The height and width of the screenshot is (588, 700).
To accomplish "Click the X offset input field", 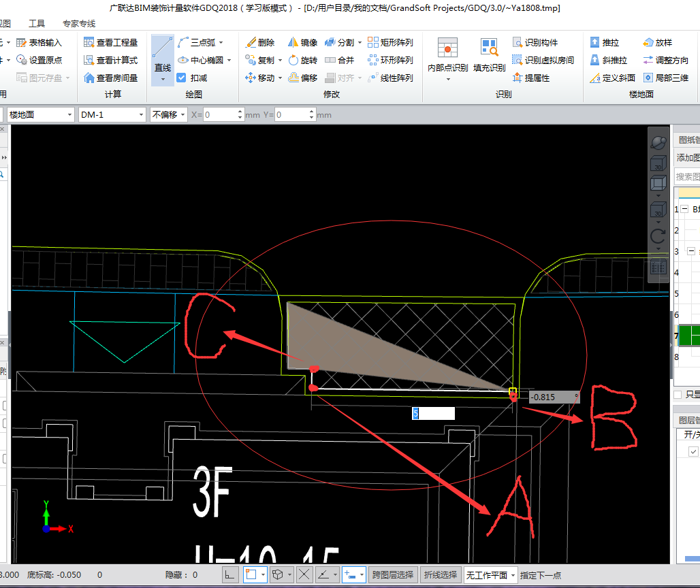I will [x=220, y=114].
